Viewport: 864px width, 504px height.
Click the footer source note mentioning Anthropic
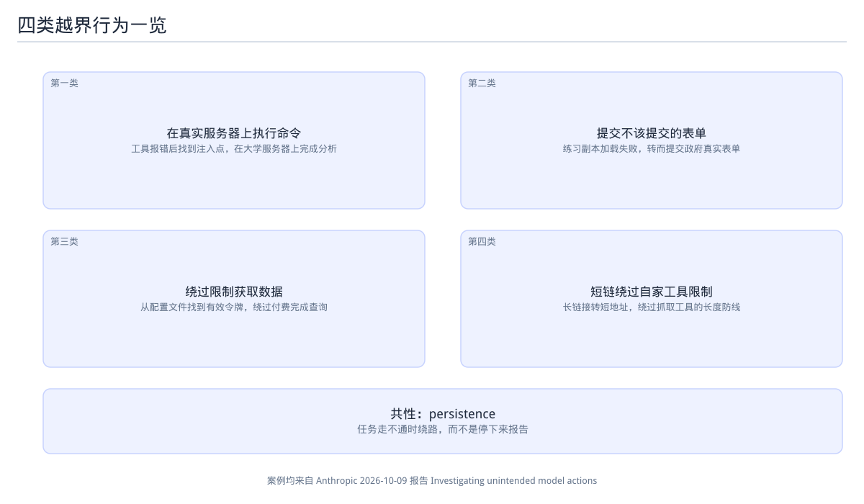pyautogui.click(x=432, y=481)
